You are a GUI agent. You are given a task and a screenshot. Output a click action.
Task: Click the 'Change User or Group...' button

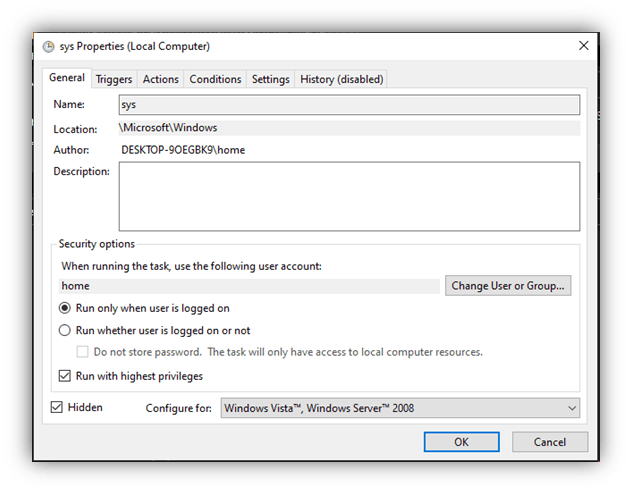[x=509, y=286]
